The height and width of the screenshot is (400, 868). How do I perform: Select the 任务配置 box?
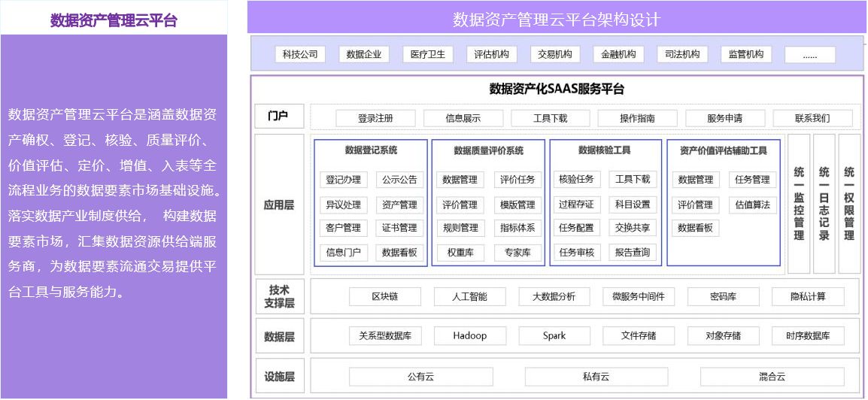577,227
